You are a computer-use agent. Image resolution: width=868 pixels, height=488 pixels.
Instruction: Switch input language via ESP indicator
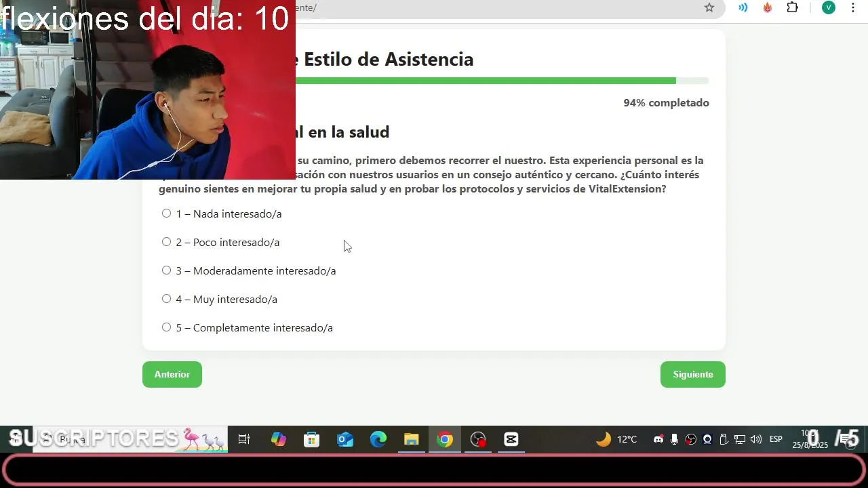click(776, 439)
